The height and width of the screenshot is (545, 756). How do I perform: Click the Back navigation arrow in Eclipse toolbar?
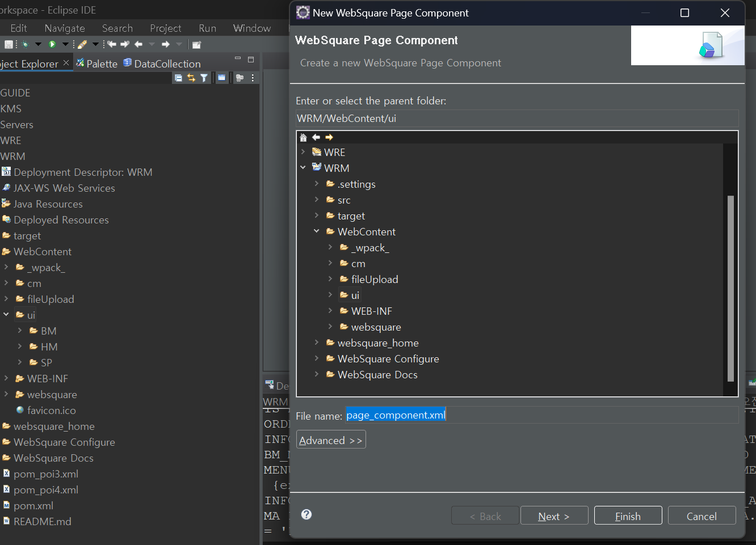coord(138,44)
